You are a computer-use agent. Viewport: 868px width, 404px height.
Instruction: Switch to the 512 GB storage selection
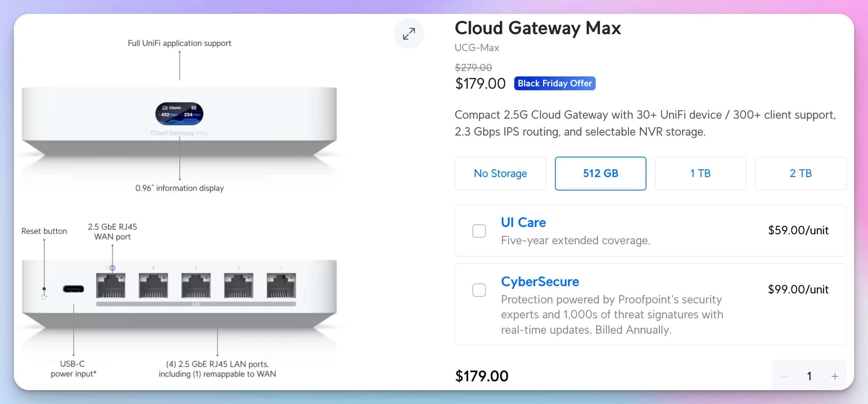pyautogui.click(x=600, y=174)
